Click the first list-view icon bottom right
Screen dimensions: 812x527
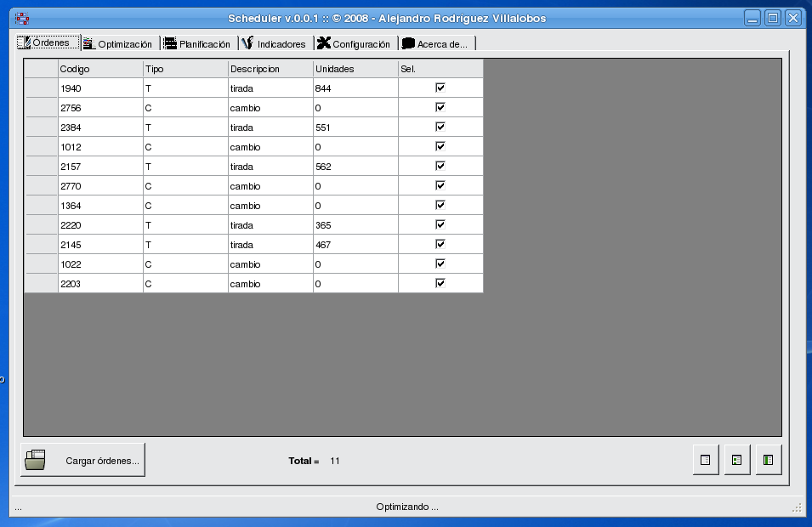pos(705,459)
